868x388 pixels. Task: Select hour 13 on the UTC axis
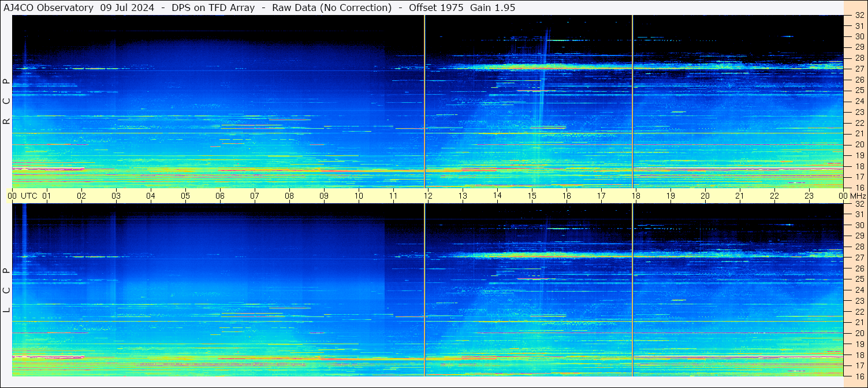463,196
